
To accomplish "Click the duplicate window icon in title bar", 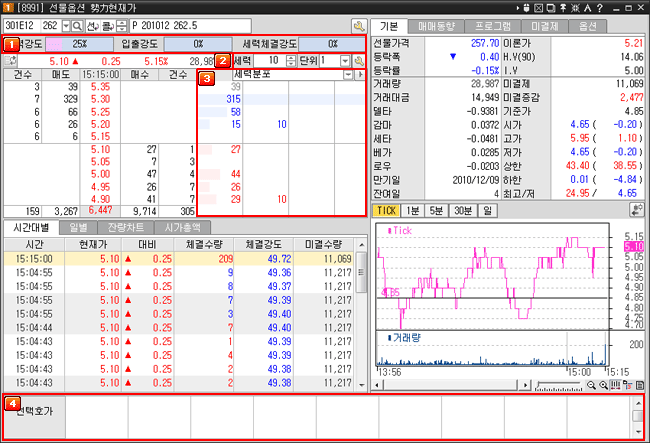I will click(x=551, y=8).
